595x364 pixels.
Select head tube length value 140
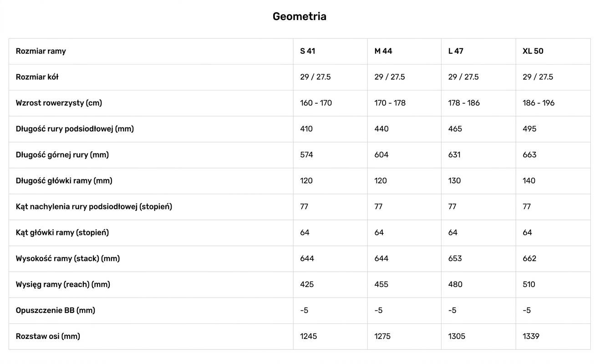[x=529, y=181]
